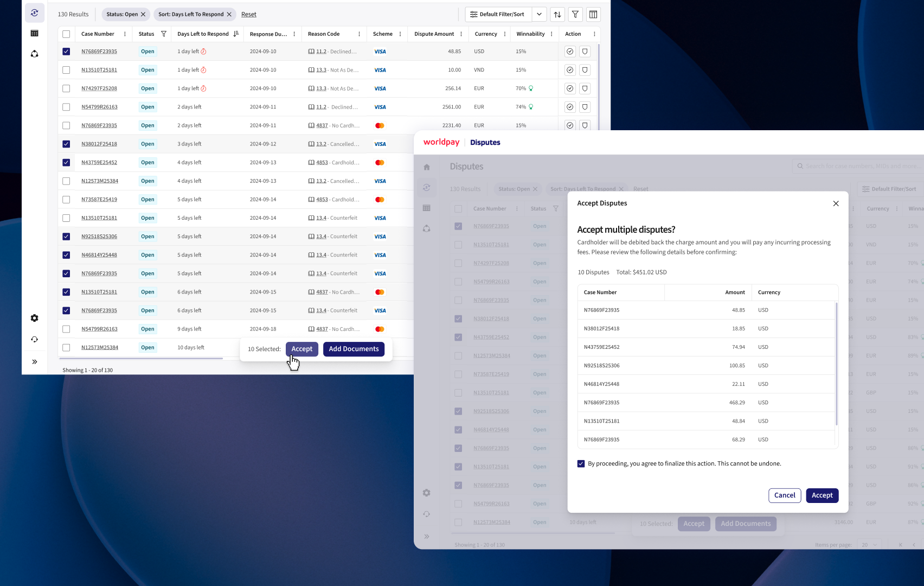Expand the sidebar with the double chevron

[x=34, y=361]
